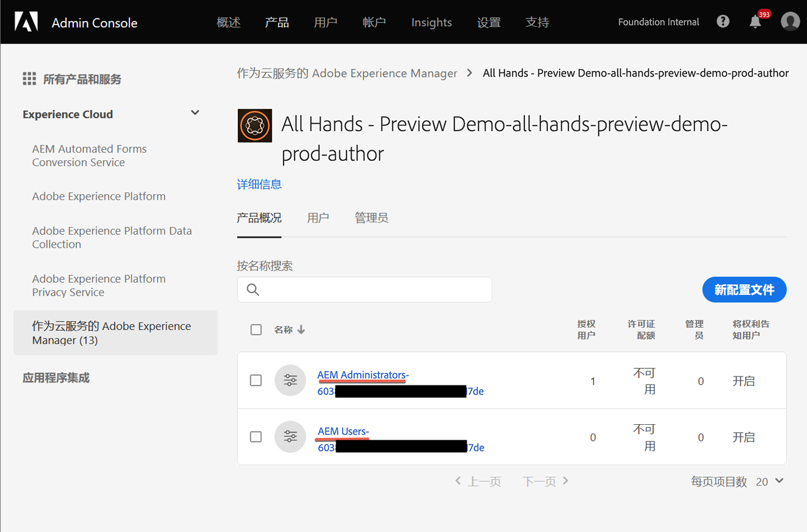Screen dimensions: 807x532
Task: Select 应用程序集成 in sidebar
Action: pyautogui.click(x=56, y=378)
